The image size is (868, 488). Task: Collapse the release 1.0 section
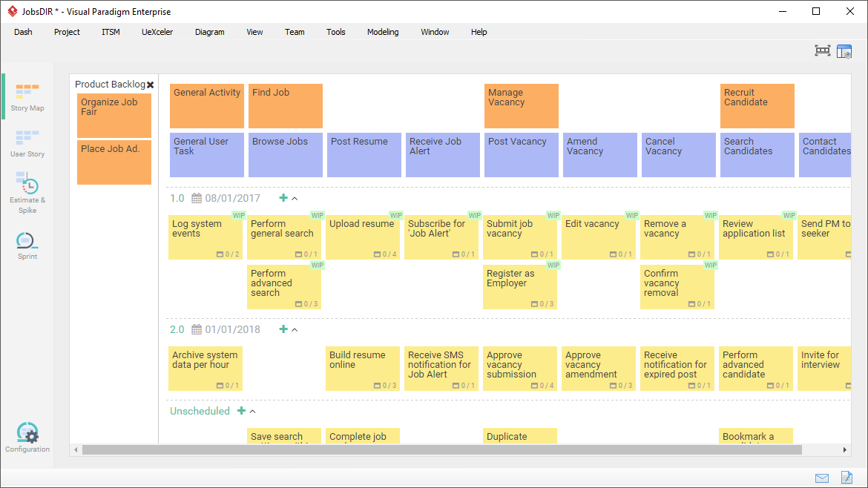pos(295,198)
